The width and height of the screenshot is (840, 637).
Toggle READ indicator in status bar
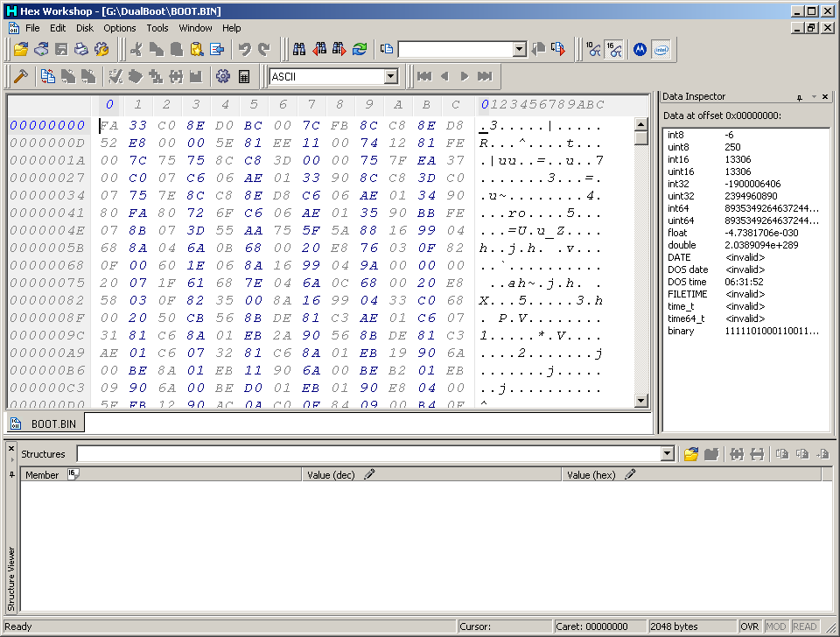coord(805,626)
